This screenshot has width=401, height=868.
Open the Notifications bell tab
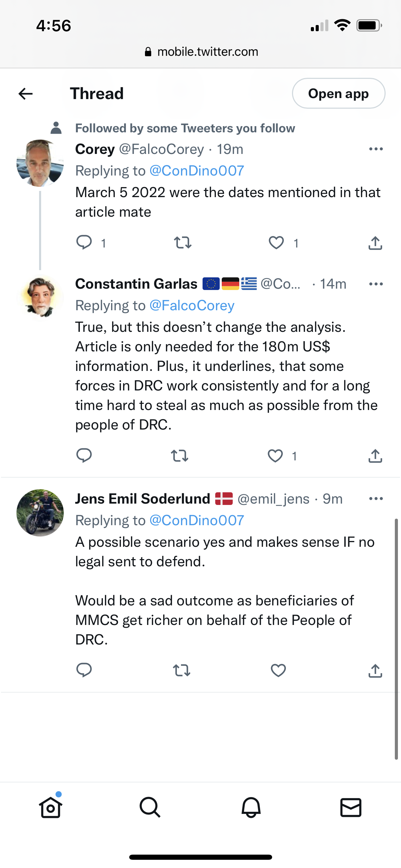click(251, 807)
